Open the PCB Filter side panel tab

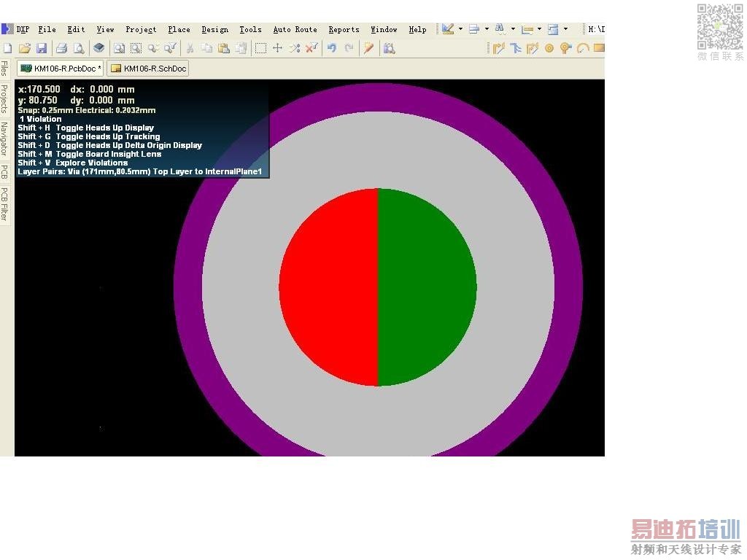(5, 204)
